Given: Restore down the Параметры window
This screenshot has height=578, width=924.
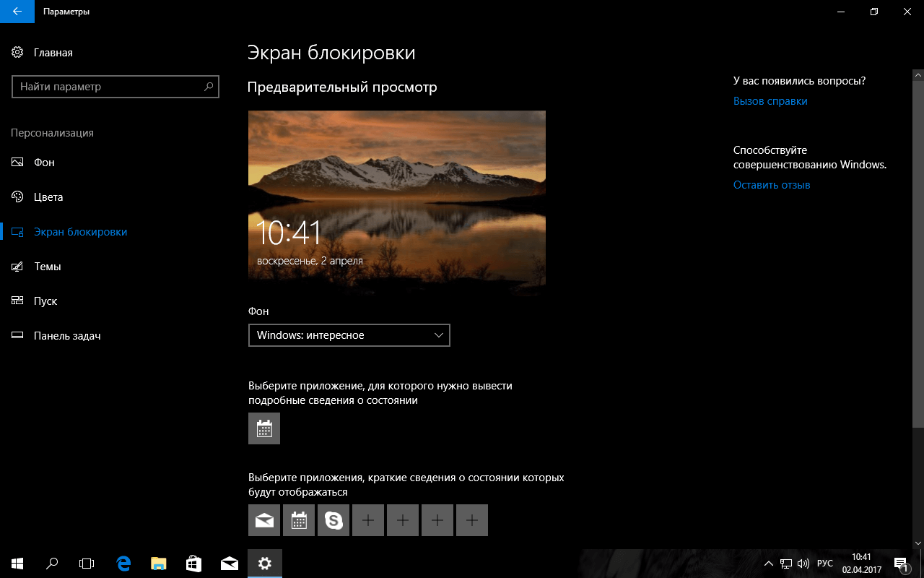Looking at the screenshot, I should 873,12.
